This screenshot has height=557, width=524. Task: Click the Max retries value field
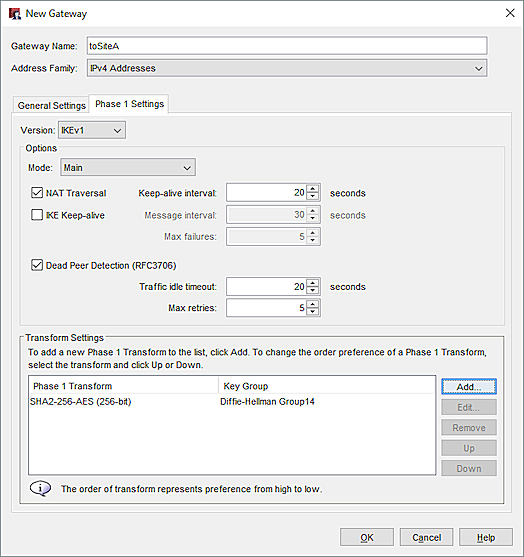tap(266, 308)
